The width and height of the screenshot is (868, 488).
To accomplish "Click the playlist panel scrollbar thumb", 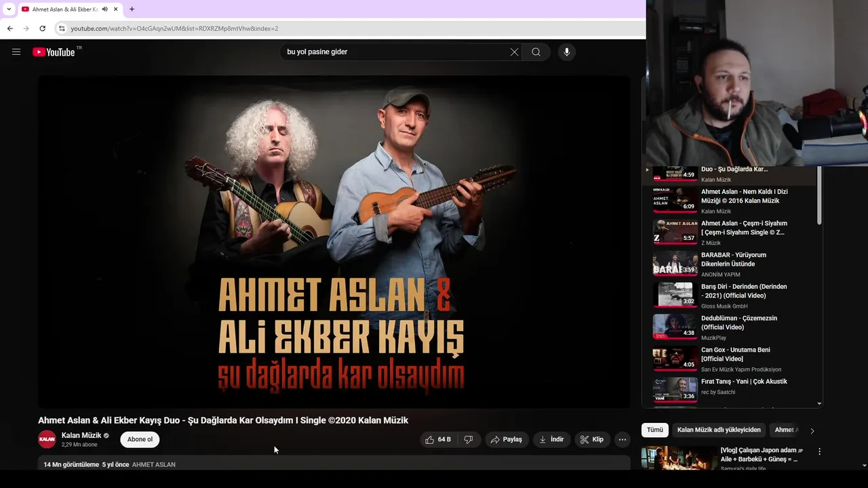I will point(819,195).
